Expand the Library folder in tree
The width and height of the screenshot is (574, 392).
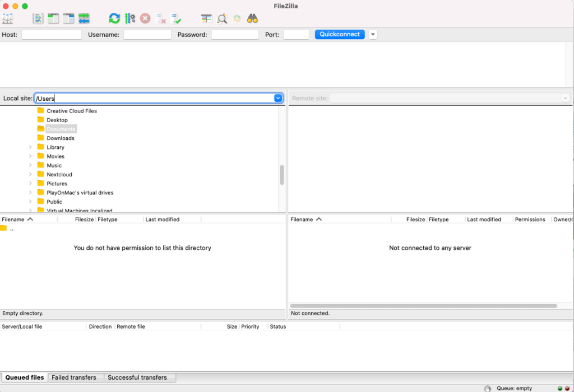(30, 147)
